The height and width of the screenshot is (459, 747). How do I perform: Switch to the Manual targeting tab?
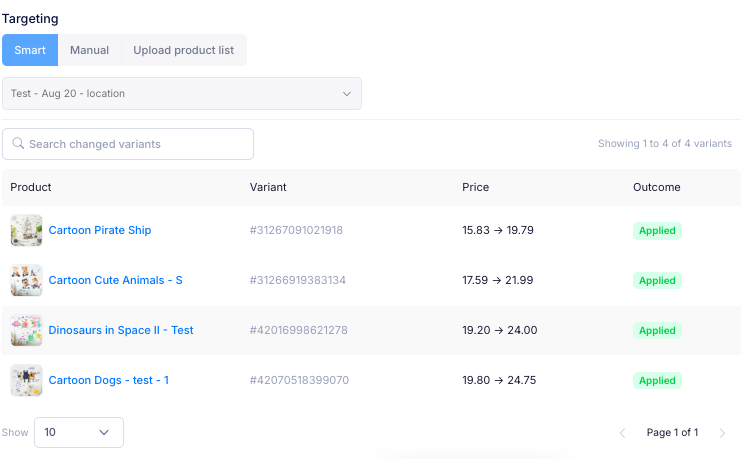(90, 50)
